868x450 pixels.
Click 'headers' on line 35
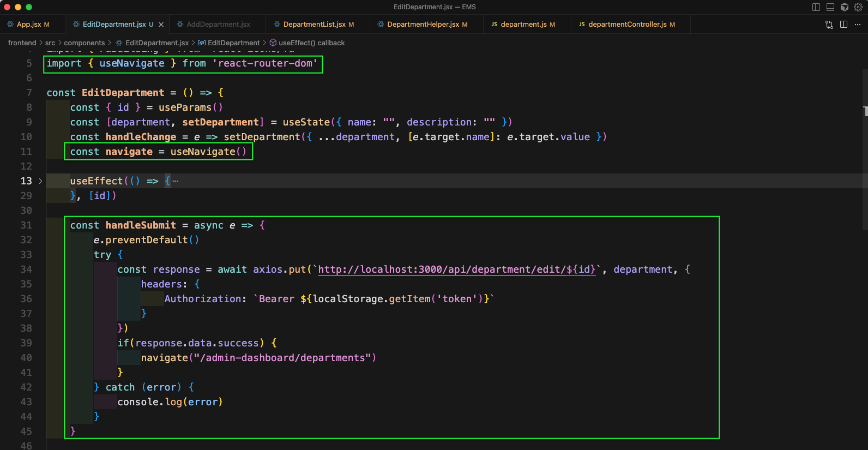[x=161, y=284]
